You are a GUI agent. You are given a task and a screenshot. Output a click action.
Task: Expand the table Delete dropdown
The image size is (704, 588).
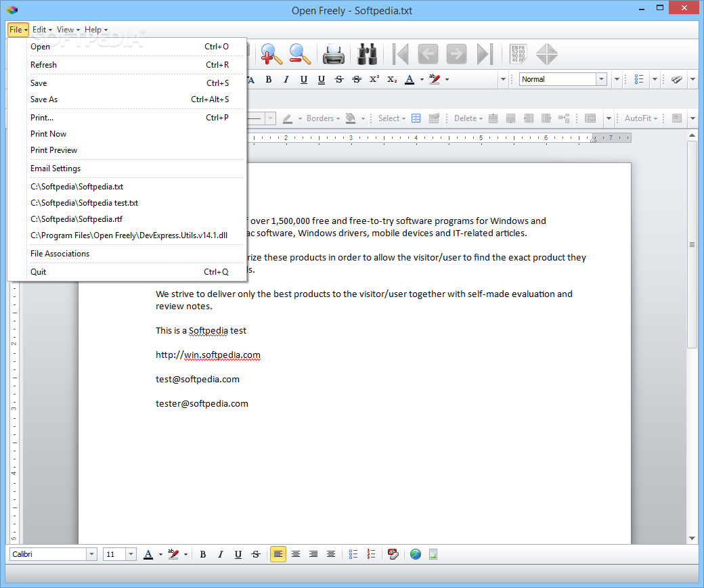(x=468, y=118)
